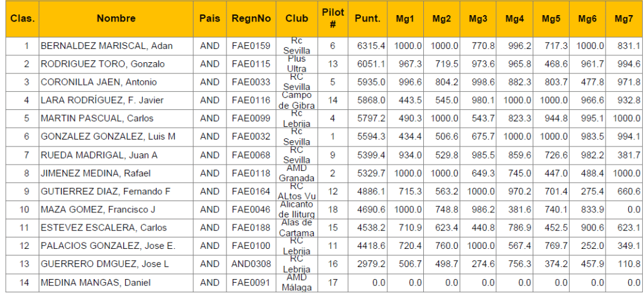Click the Mg7 column header
The image size is (644, 296).
click(624, 19)
